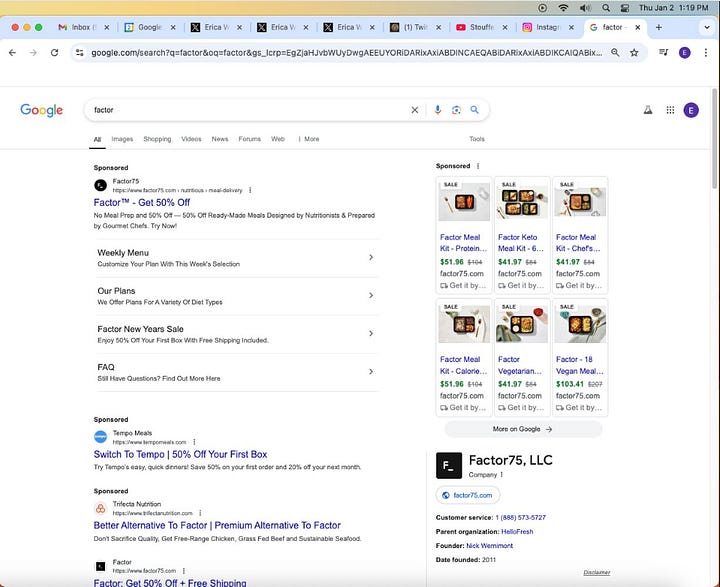The height and width of the screenshot is (587, 720).
Task: Switch to the Forums results tab
Action: 249,139
